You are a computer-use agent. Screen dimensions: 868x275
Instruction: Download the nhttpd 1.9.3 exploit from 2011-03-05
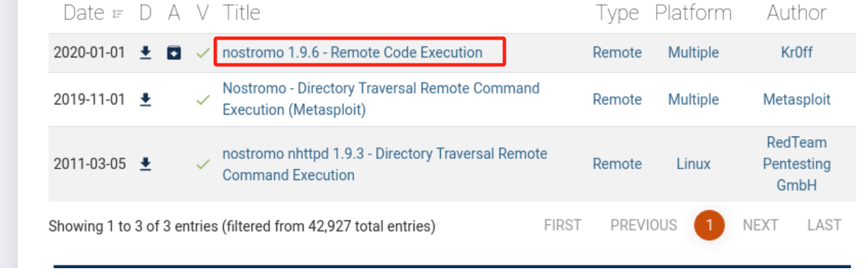pos(145,164)
